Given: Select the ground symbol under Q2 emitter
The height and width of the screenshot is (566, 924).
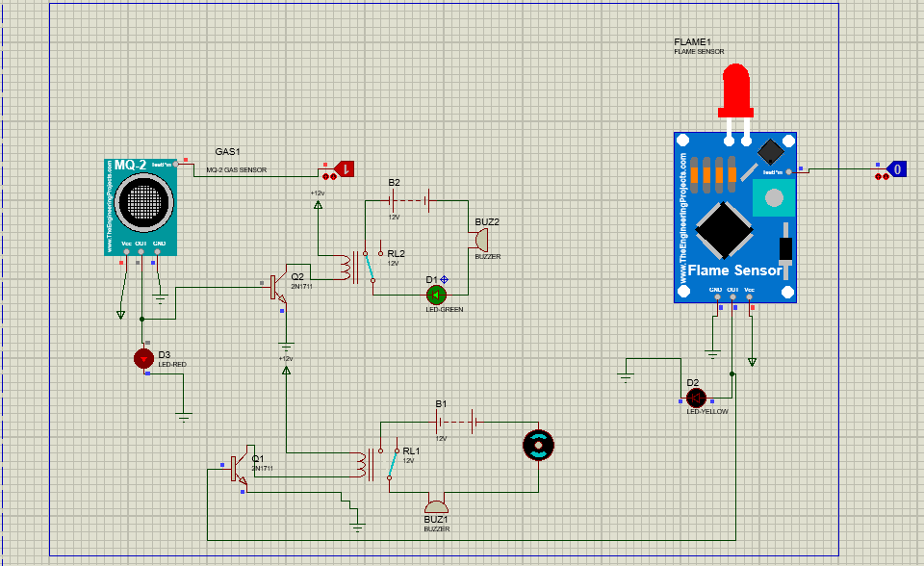Looking at the screenshot, I should pyautogui.click(x=287, y=347).
